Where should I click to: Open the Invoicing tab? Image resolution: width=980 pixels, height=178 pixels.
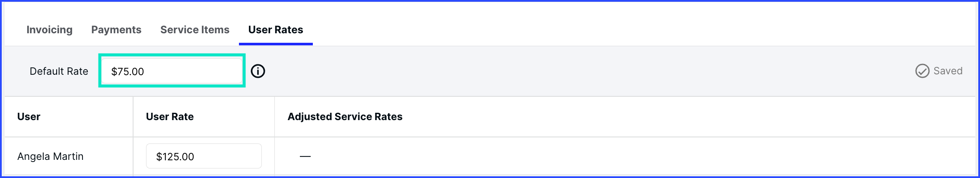[x=49, y=30]
